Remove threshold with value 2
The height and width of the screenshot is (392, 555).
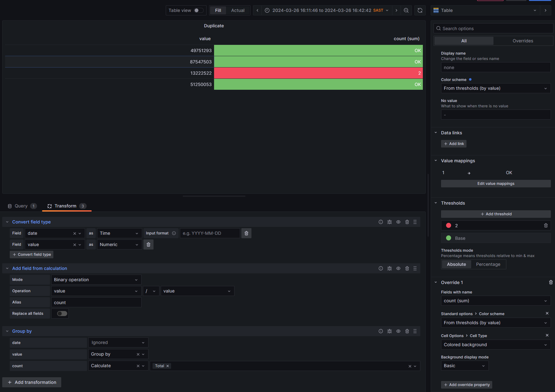click(546, 225)
